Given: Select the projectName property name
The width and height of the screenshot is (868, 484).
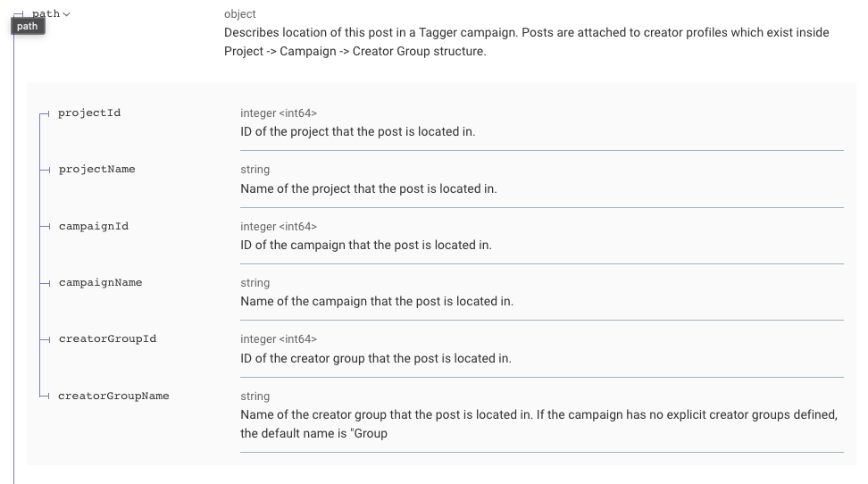Looking at the screenshot, I should click(x=96, y=170).
